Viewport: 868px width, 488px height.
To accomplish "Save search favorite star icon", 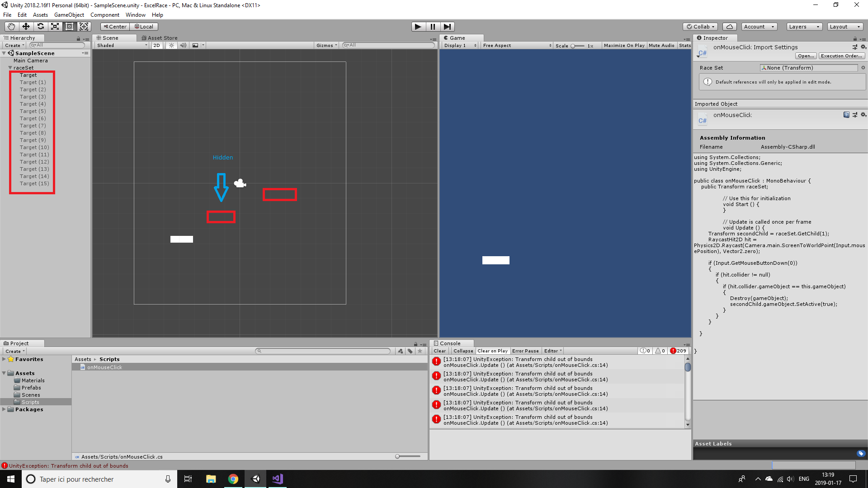I will (x=420, y=351).
